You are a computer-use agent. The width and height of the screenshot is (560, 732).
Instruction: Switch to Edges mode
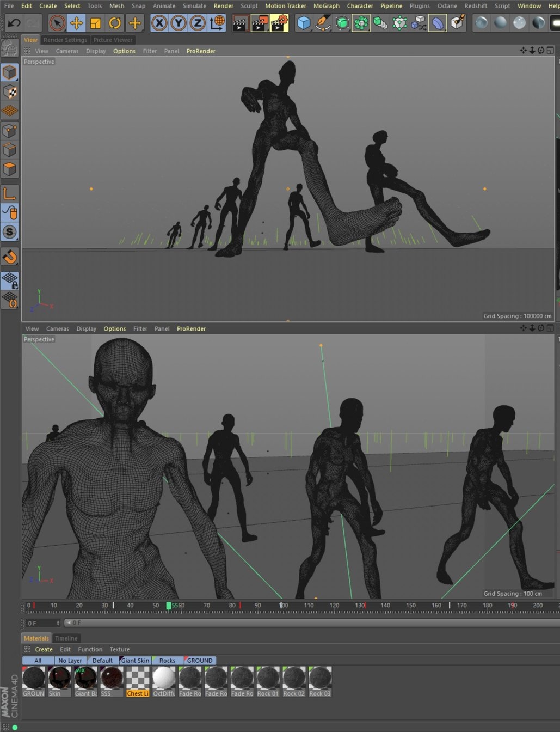click(9, 150)
